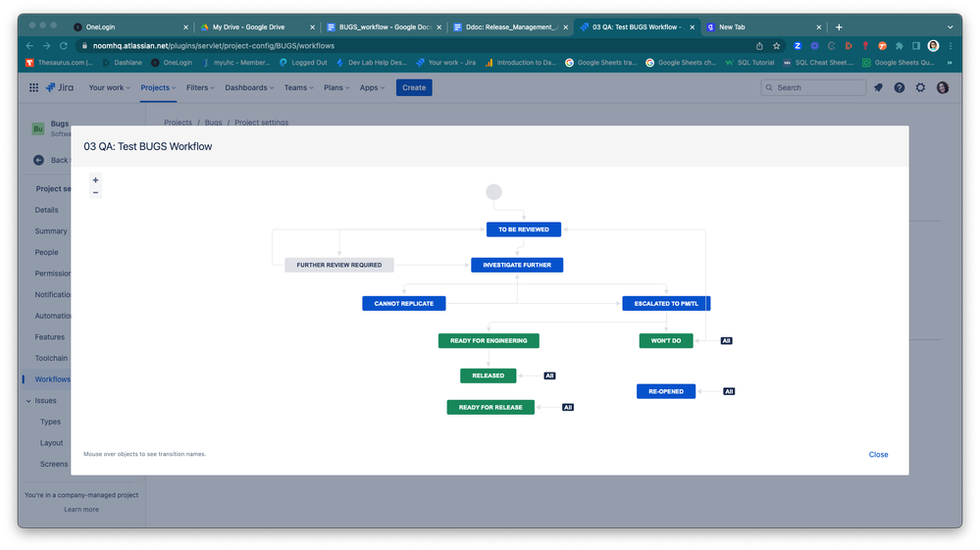Screen dimensions: 980x550
Task: Share page via share icon in address bar
Action: (759, 45)
